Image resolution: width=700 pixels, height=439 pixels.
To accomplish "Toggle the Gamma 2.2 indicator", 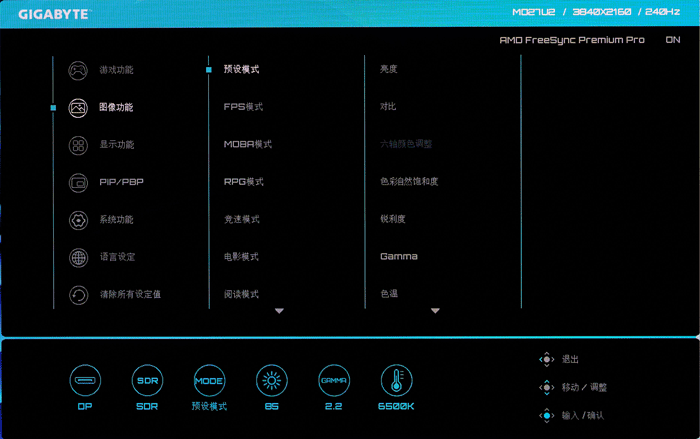I will [333, 380].
